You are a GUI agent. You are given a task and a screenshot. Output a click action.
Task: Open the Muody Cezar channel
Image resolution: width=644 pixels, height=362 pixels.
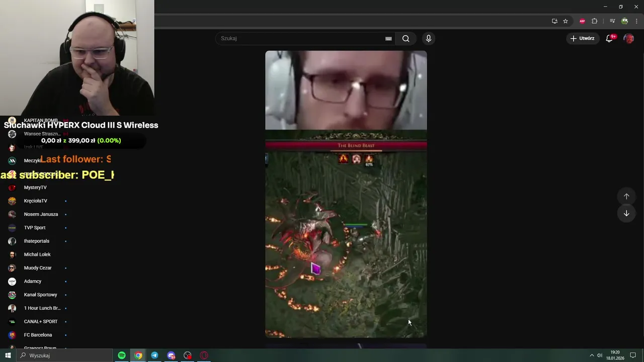coord(38,268)
